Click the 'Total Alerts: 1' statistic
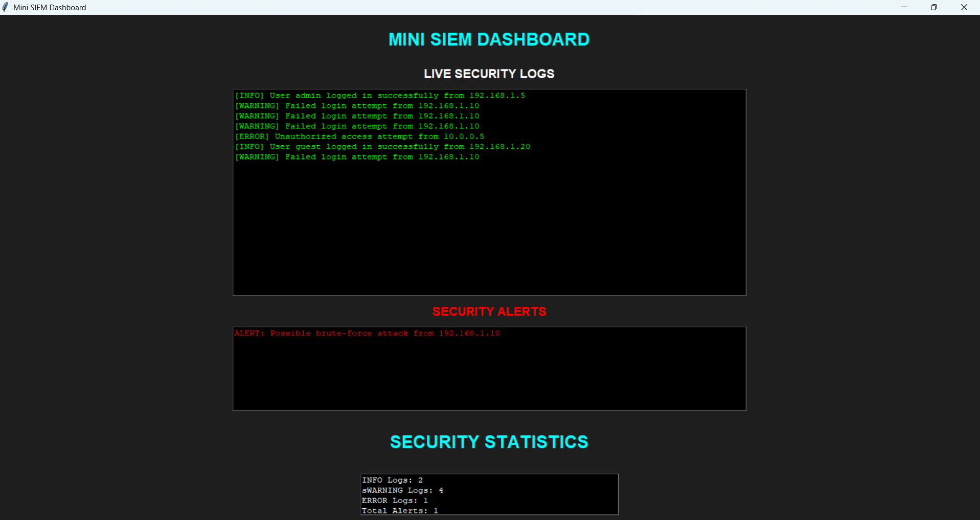The height and width of the screenshot is (520, 980). pyautogui.click(x=400, y=511)
